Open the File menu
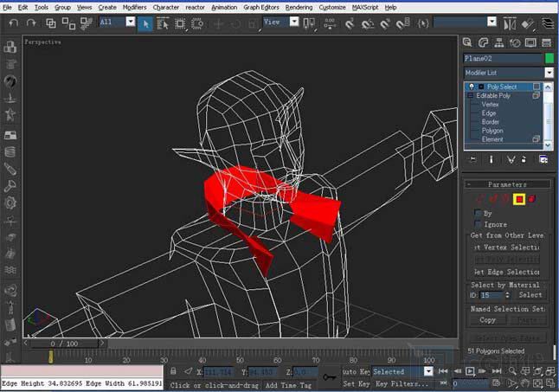Screen dimensions: 559x392 click(7, 7)
